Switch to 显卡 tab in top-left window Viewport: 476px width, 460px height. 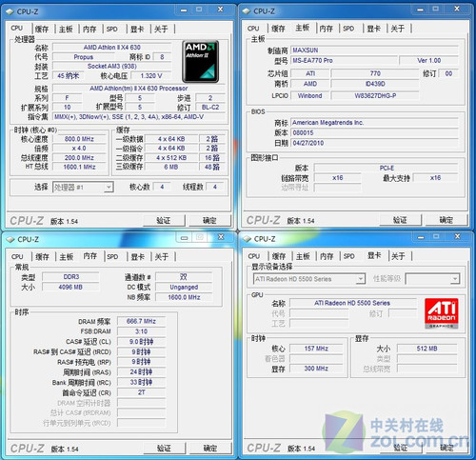[137, 30]
